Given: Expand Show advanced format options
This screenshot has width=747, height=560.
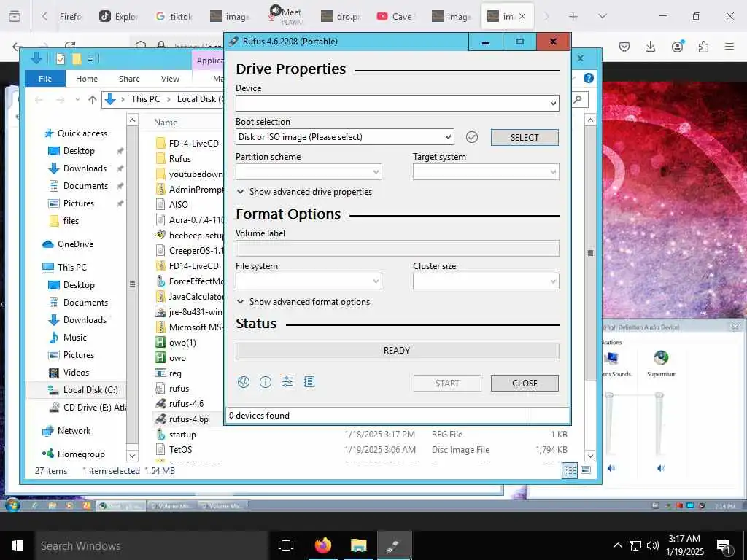Looking at the screenshot, I should [x=303, y=302].
